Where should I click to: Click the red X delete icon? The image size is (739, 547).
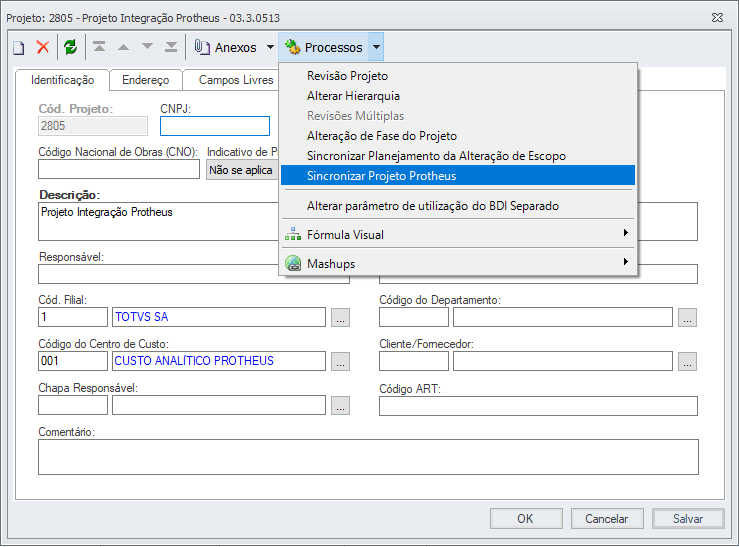coord(43,47)
